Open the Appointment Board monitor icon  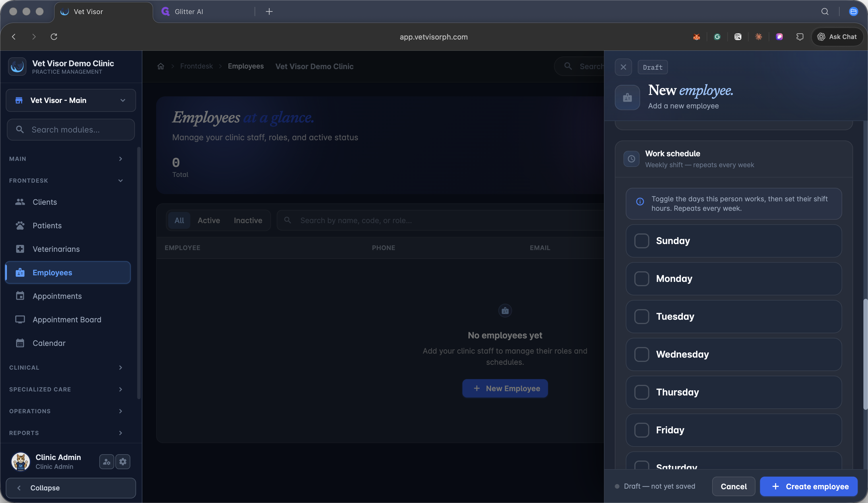20,319
